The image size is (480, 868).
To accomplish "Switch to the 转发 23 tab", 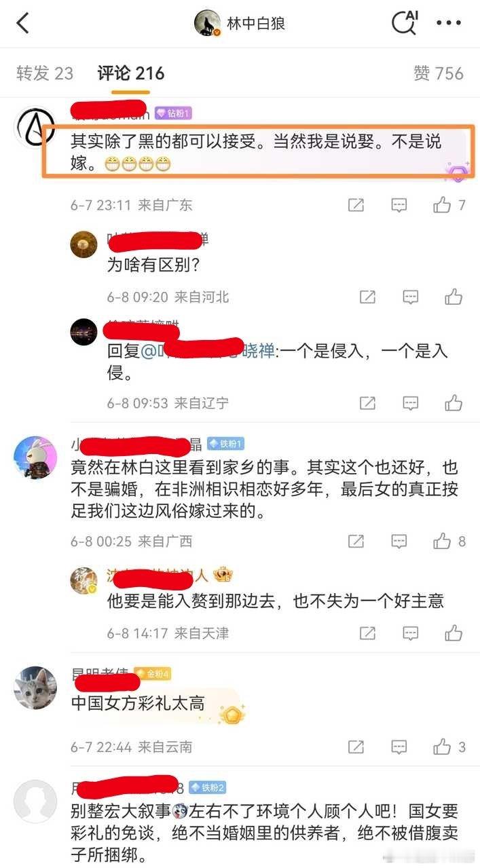I will [45, 73].
